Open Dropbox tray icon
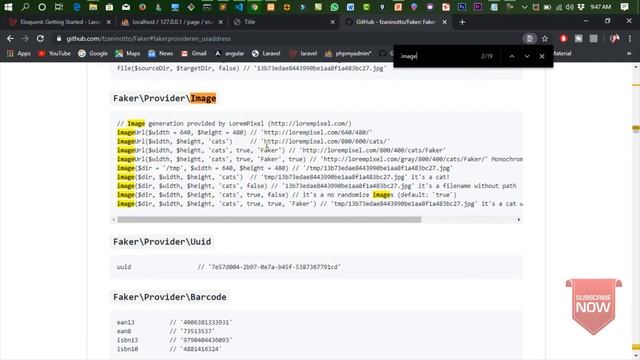The width and height of the screenshot is (640, 360). (581, 7)
